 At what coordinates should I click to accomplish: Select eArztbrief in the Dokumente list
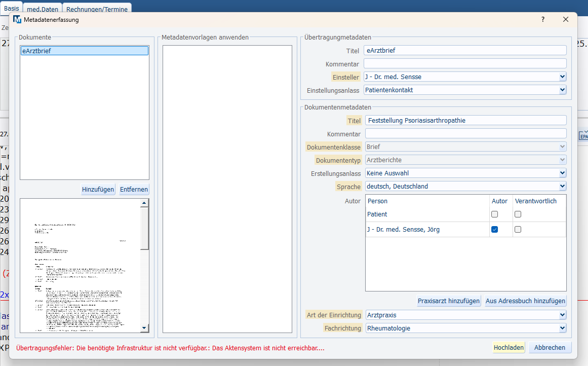[x=85, y=51]
